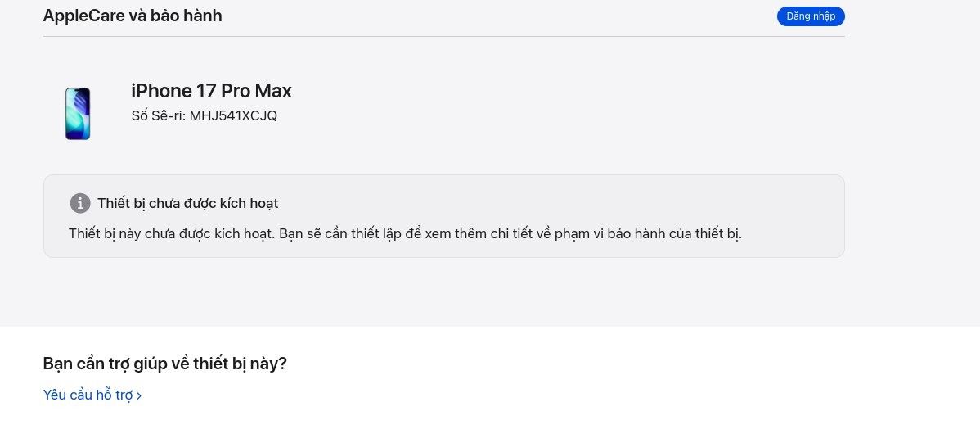Select the iPhone 17 Pro Max title
Screen dimensions: 980x429
click(x=211, y=91)
